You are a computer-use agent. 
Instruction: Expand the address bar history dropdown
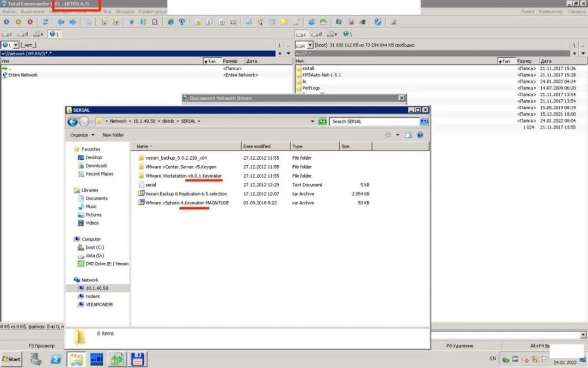tap(313, 122)
